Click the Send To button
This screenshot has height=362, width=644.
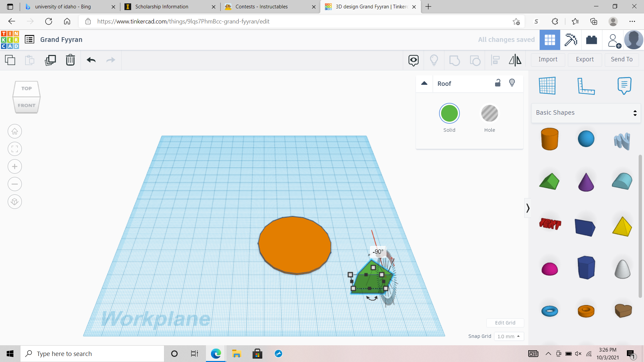tap(622, 59)
